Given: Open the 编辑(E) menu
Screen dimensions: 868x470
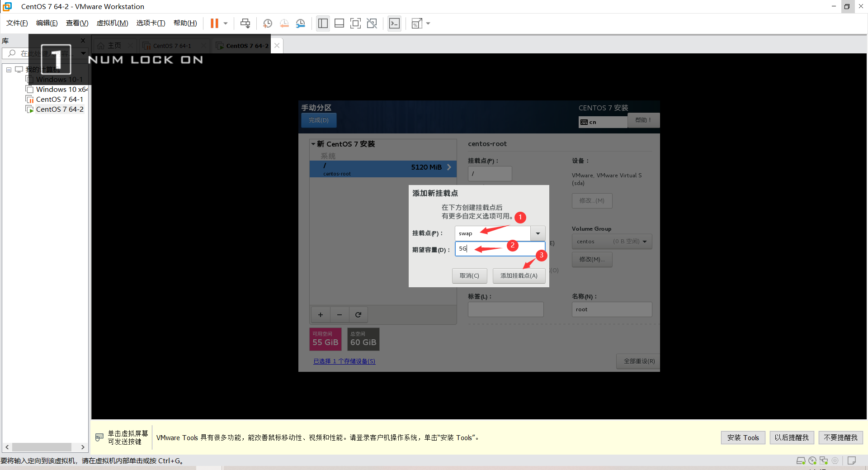Looking at the screenshot, I should (x=47, y=23).
